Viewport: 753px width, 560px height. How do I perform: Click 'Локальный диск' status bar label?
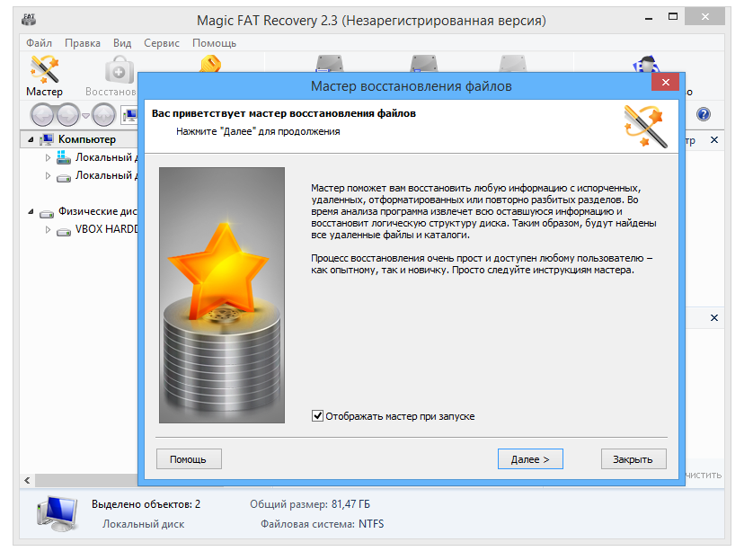point(143,524)
